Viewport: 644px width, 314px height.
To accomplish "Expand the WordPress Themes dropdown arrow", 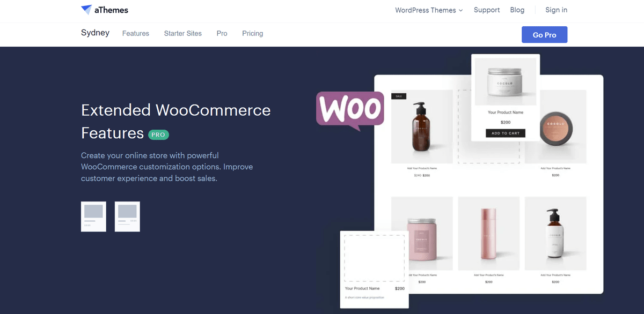I will tap(461, 10).
